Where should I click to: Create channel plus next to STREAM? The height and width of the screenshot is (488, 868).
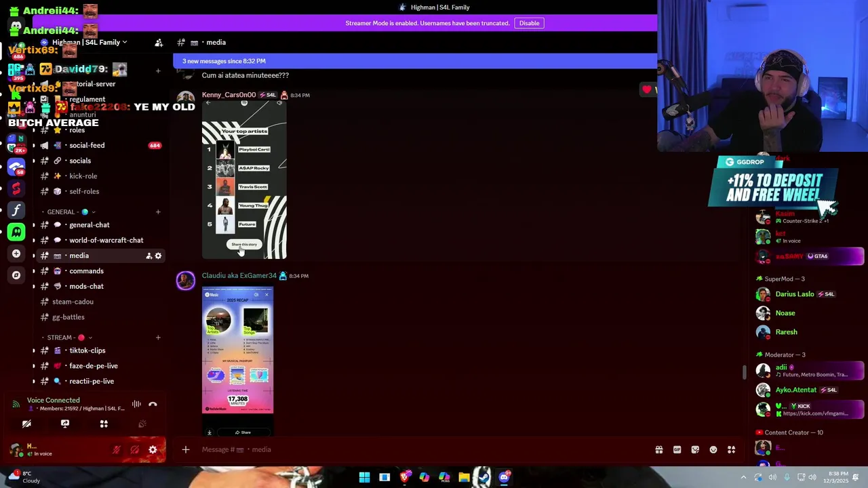158,338
